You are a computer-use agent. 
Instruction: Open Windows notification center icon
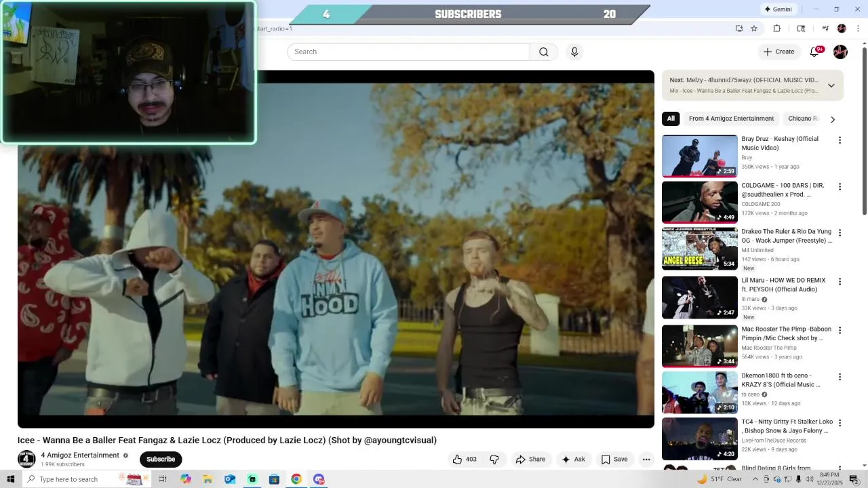[854, 479]
